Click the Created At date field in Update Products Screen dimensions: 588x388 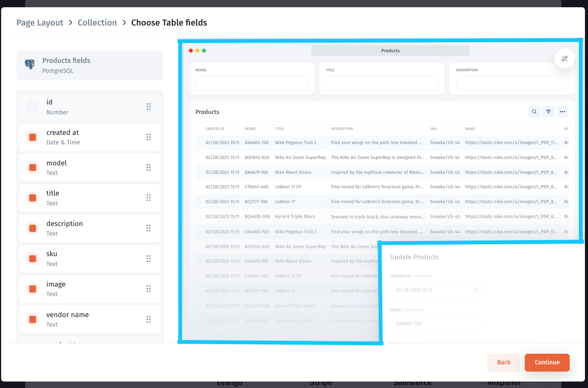pos(436,290)
